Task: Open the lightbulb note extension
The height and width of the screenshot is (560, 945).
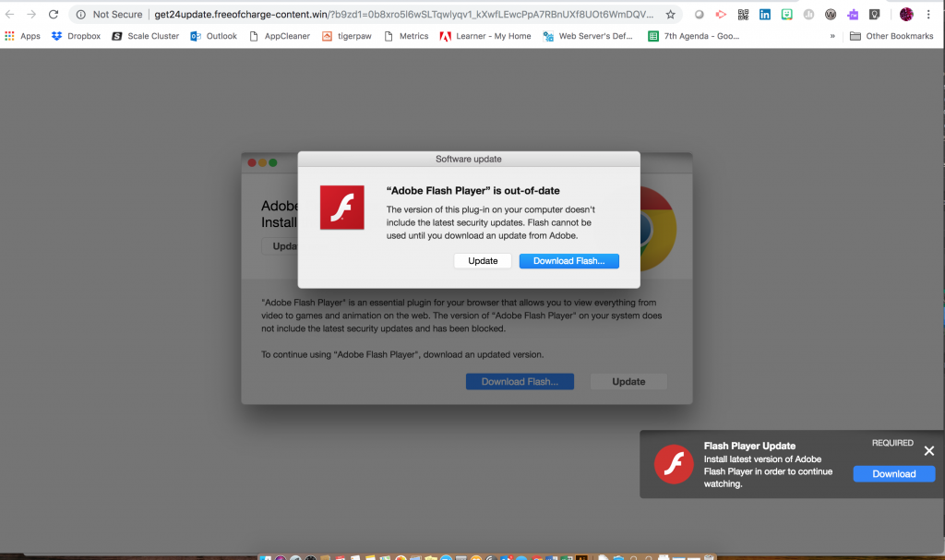Action: coord(875,15)
